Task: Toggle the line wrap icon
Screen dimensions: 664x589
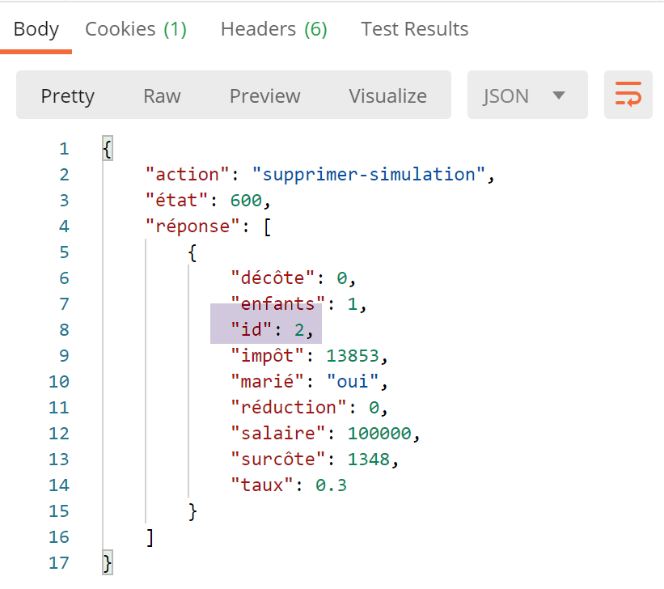Action: point(628,96)
